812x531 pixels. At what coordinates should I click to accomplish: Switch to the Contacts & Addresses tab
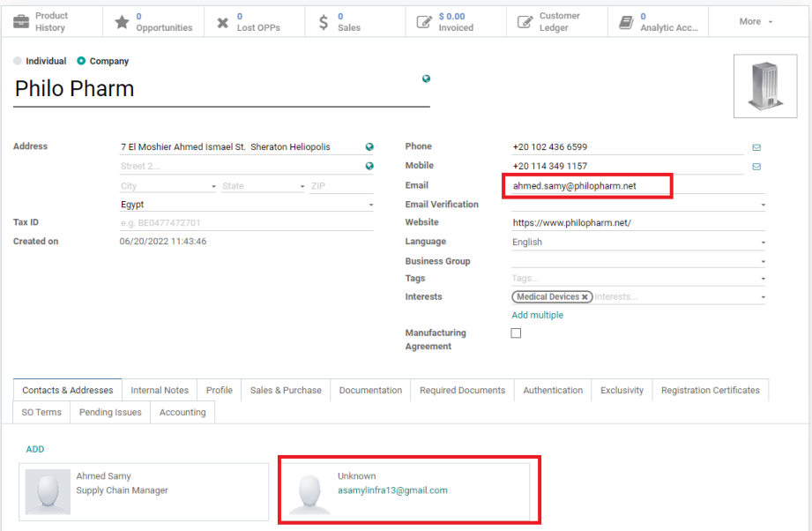point(67,390)
